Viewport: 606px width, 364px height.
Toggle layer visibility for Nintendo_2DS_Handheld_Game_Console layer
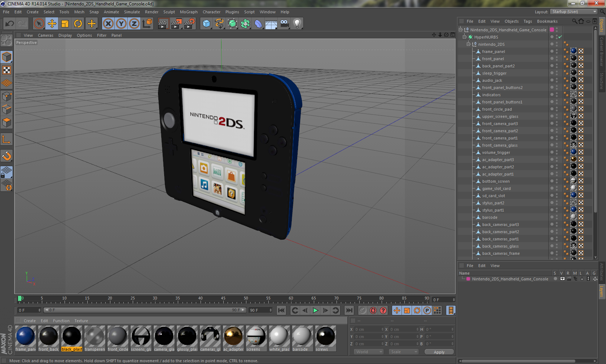point(562,279)
